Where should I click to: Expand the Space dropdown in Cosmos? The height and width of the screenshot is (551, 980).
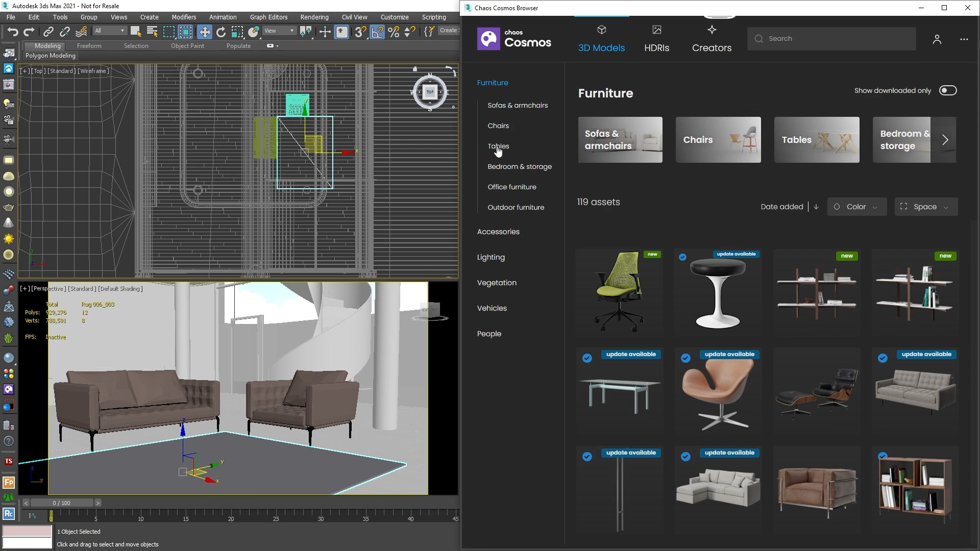(926, 207)
